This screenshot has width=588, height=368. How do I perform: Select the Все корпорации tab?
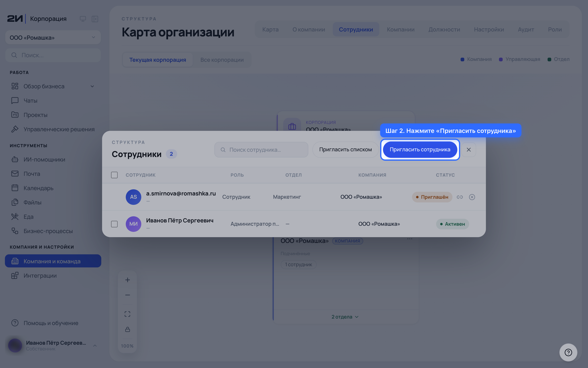pos(222,60)
